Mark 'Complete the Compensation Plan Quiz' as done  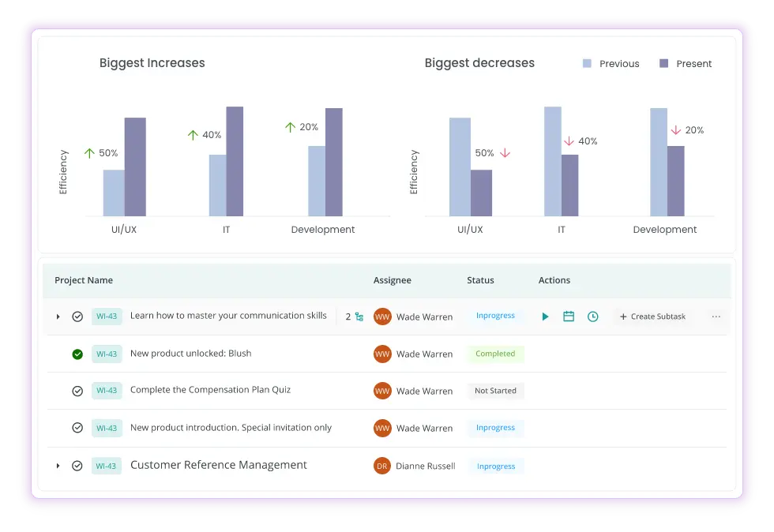tap(77, 391)
